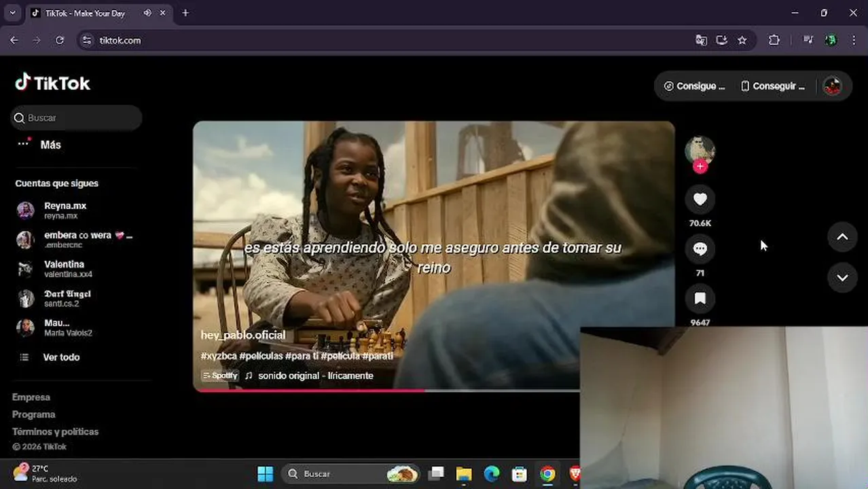Click the translate page icon
The width and height of the screenshot is (868, 489).
(701, 40)
